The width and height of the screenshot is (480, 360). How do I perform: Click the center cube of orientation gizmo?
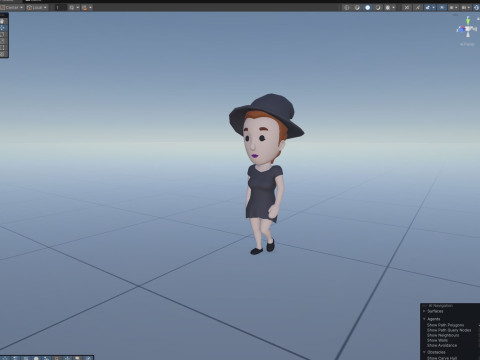click(x=468, y=29)
